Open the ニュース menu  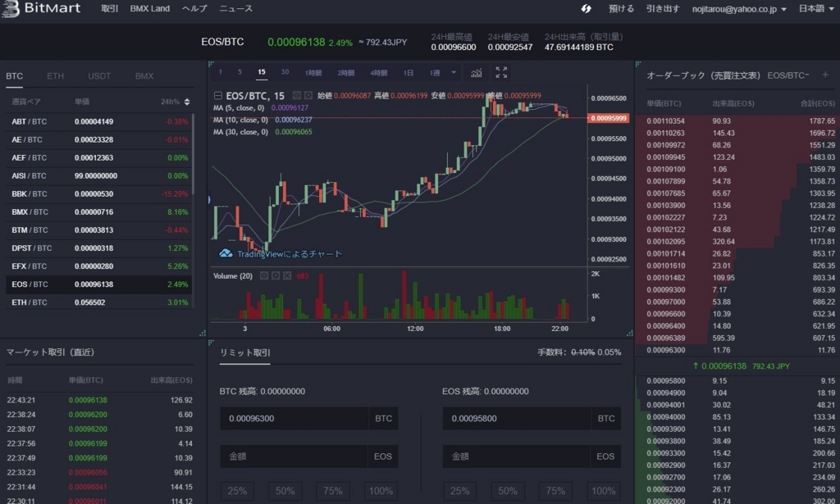click(235, 8)
